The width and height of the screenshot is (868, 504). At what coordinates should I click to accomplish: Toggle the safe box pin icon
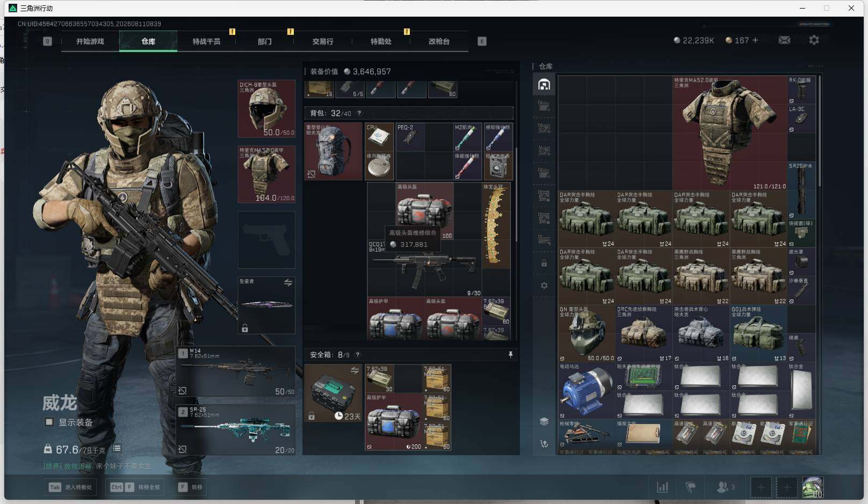510,354
